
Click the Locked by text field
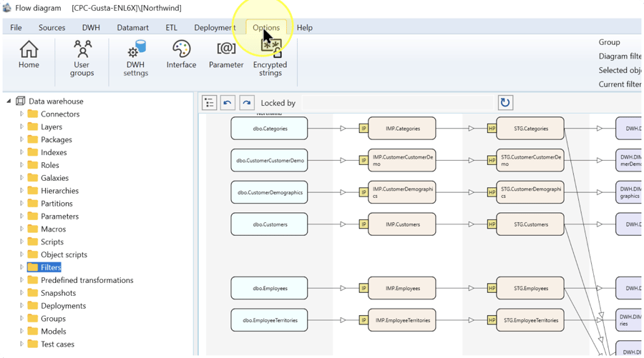pos(398,103)
